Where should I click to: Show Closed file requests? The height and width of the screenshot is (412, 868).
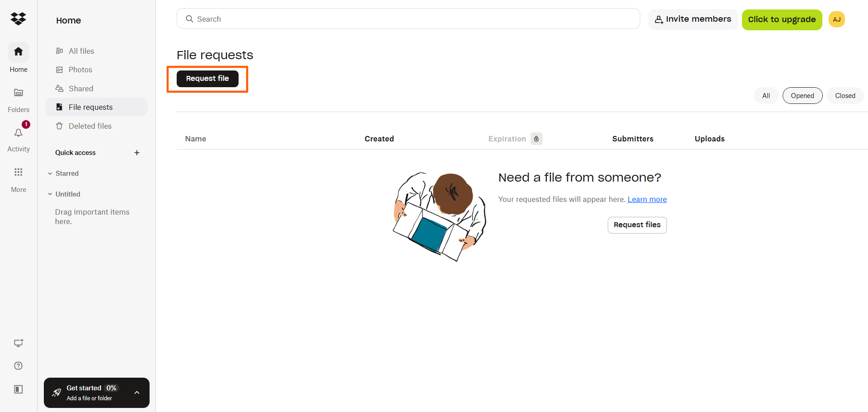point(845,96)
